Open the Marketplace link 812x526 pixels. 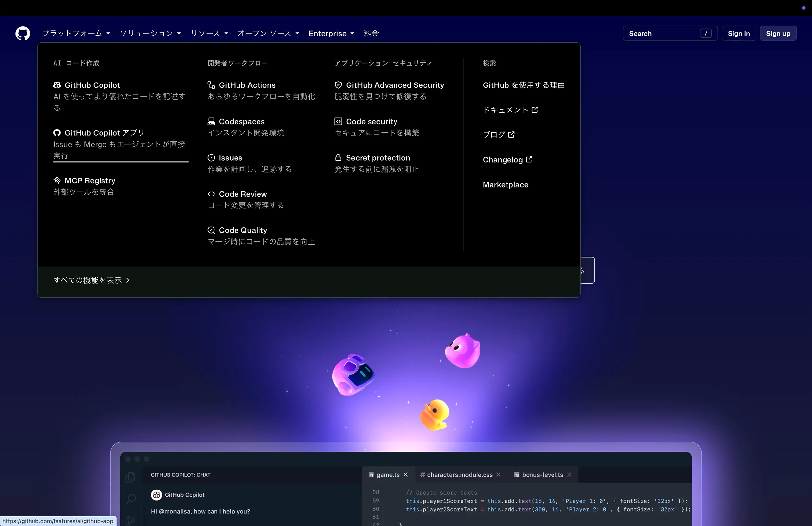pos(505,185)
